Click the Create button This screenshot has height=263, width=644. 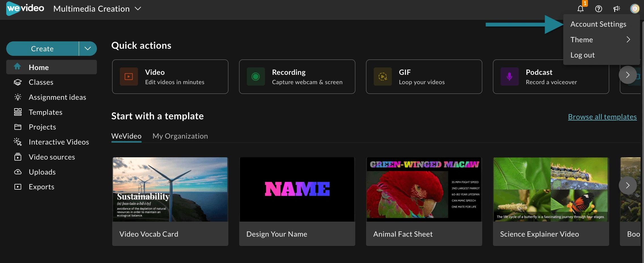click(x=42, y=48)
